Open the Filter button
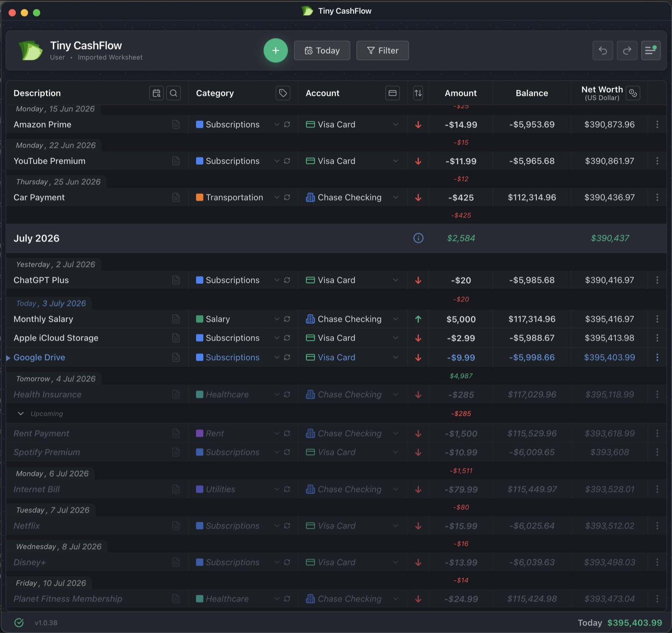Viewport: 672px width, 633px height. pos(383,50)
